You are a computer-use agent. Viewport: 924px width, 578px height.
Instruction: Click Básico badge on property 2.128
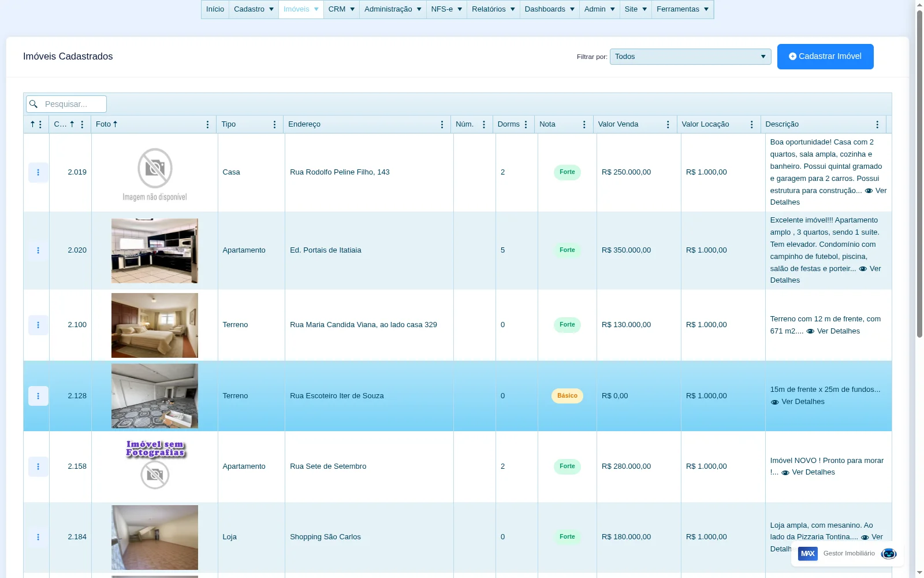[567, 396]
